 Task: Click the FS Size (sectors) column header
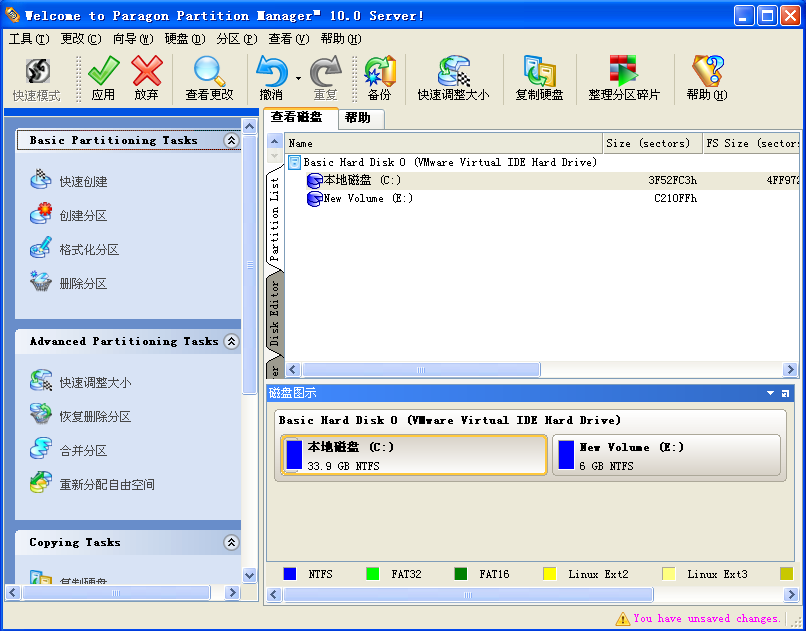pos(752,143)
